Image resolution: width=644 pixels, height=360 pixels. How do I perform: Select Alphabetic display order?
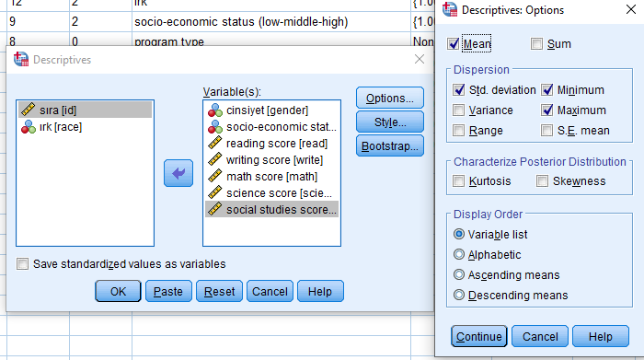(x=459, y=254)
